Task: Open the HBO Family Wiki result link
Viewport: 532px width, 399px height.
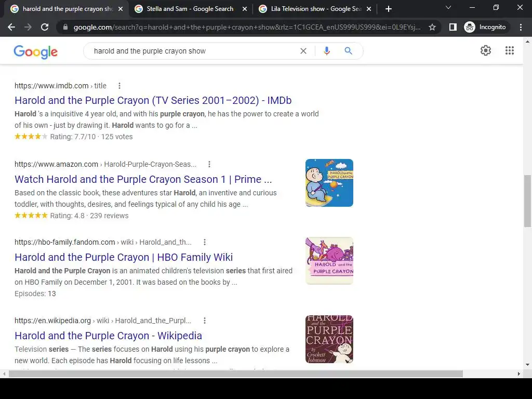Action: (124, 257)
